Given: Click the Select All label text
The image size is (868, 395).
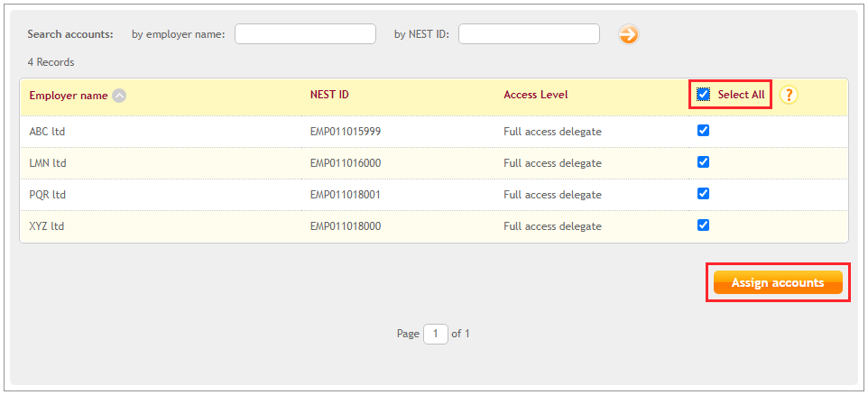Looking at the screenshot, I should [x=742, y=95].
